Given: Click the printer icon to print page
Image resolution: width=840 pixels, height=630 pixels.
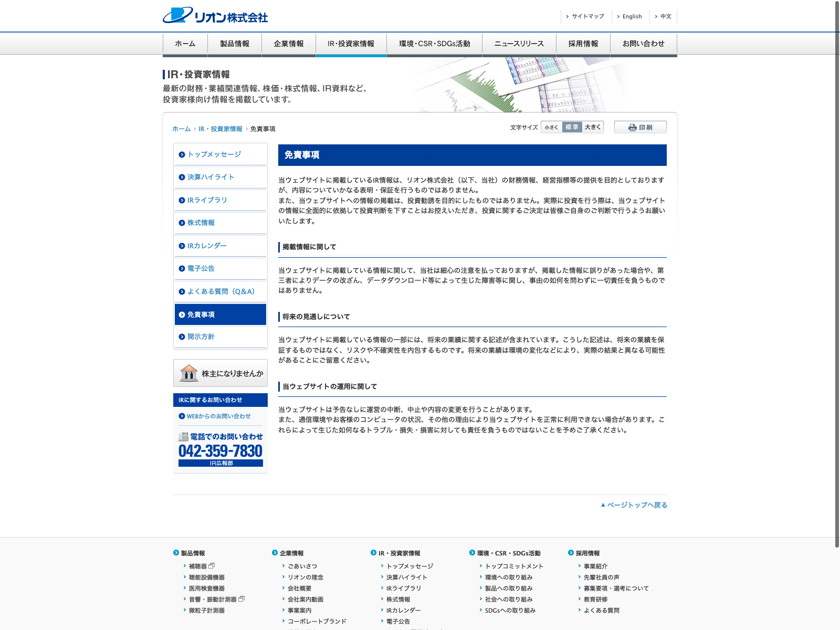Looking at the screenshot, I should (633, 128).
